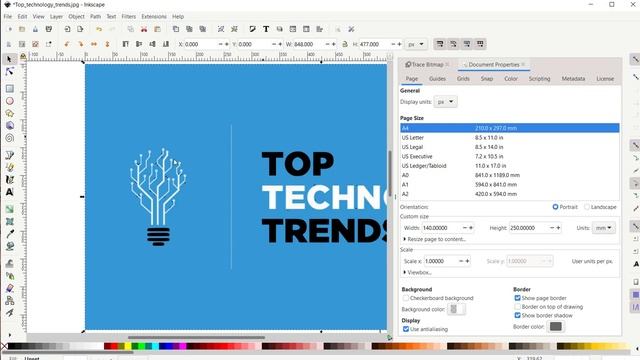This screenshot has width=640, height=360.
Task: Click the Undo icon in toolbar
Action: click(99, 29)
